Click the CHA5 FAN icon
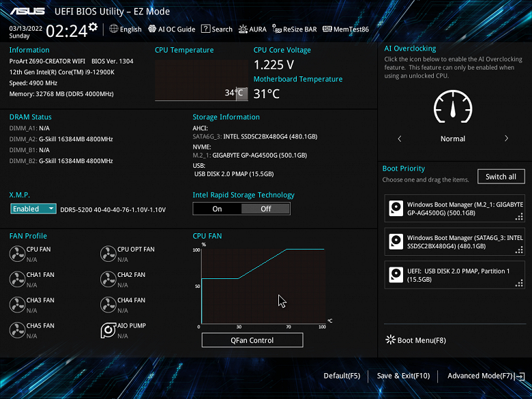 17,330
